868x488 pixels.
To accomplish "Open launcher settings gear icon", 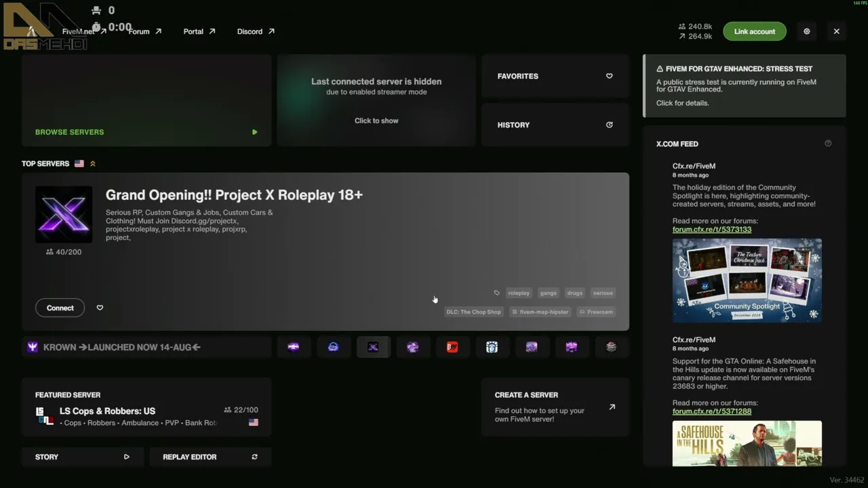I will [806, 31].
